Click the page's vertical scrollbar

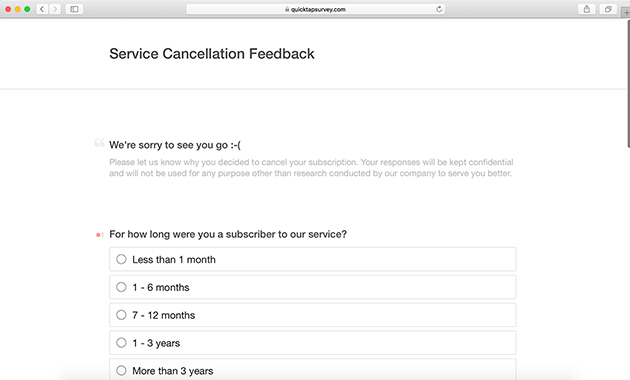[628, 83]
